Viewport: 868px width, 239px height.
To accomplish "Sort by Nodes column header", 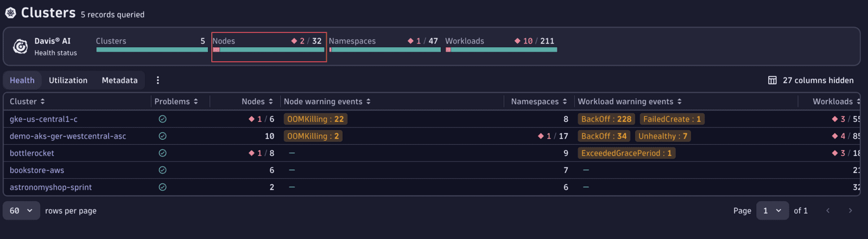I will tap(257, 101).
